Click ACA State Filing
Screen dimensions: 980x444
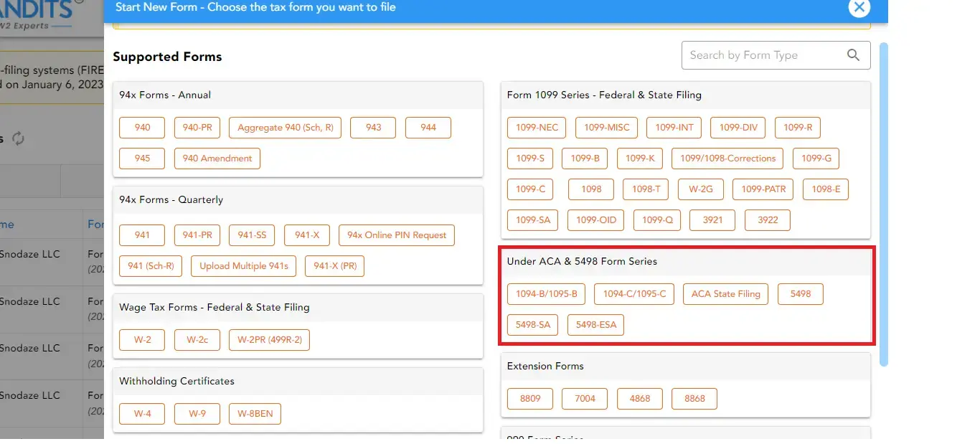coord(725,294)
